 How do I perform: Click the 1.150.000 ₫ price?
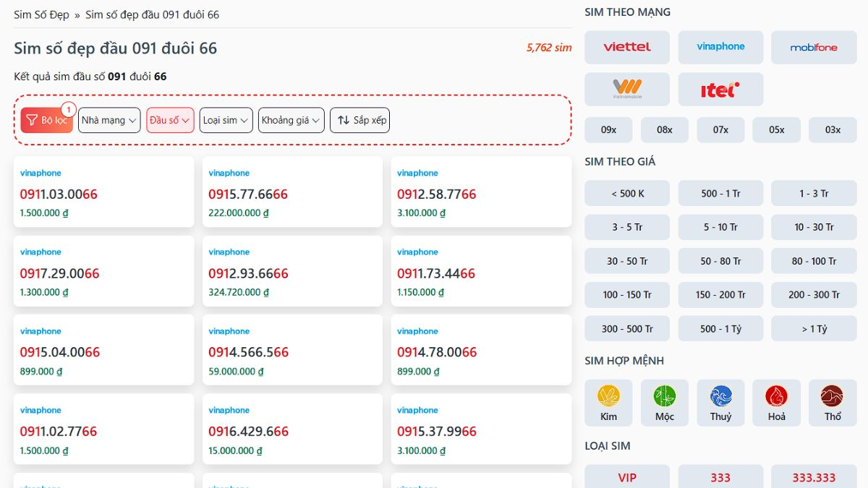click(x=421, y=293)
